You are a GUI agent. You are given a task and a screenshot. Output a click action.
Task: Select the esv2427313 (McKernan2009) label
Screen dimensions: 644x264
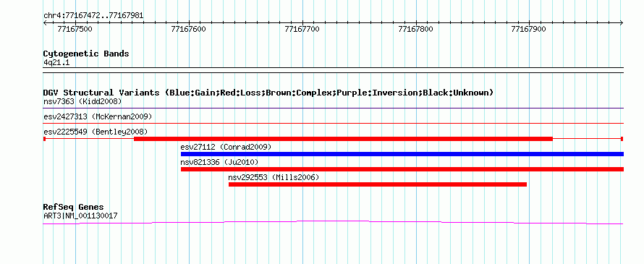(98, 116)
